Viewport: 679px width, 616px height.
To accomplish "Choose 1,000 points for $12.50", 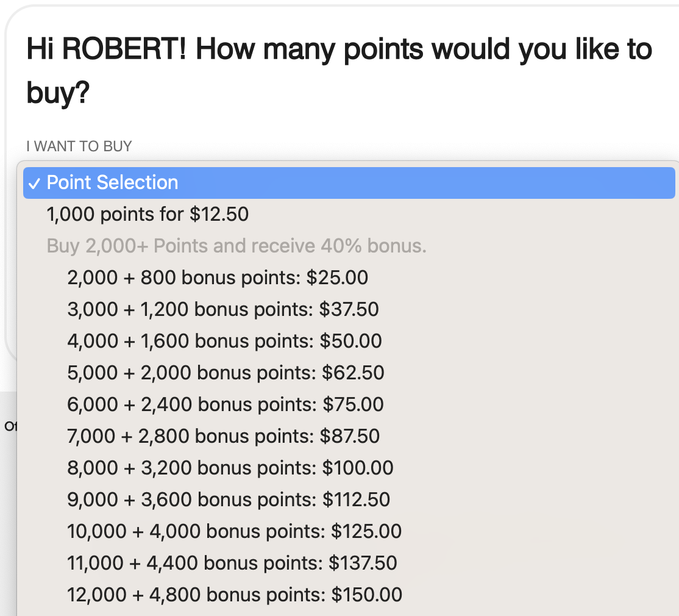I will pyautogui.click(x=148, y=215).
